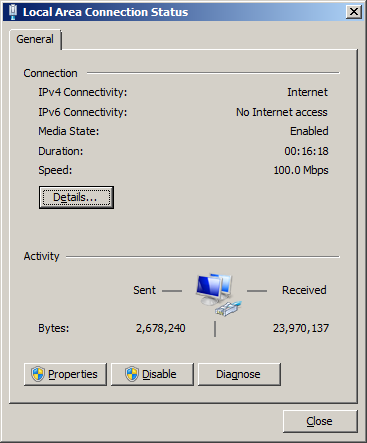Dismiss the window using the title bar X
This screenshot has width=367, height=443.
coord(354,12)
